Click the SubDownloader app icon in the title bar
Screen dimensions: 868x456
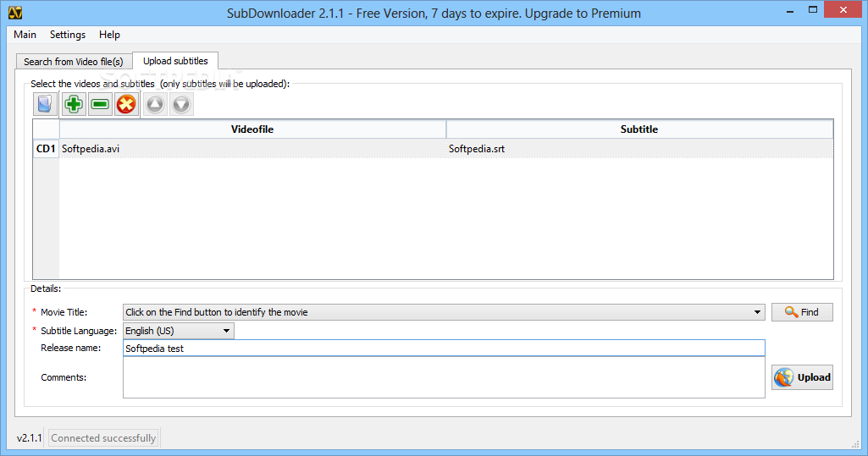[x=15, y=13]
